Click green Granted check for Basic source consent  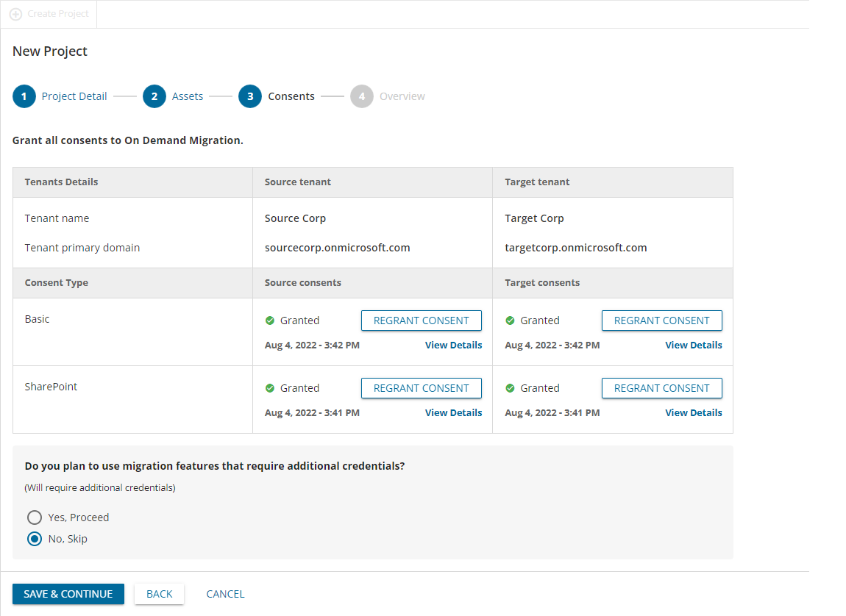coord(270,320)
